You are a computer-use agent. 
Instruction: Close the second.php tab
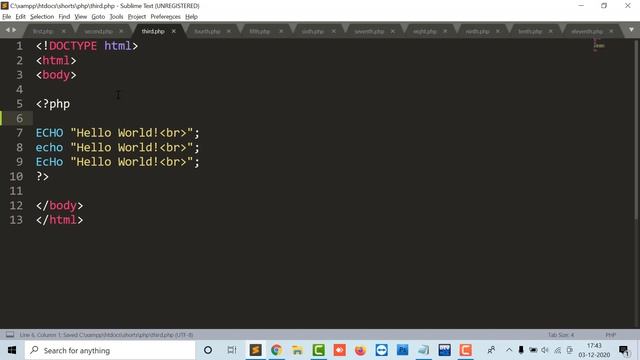[x=121, y=31]
